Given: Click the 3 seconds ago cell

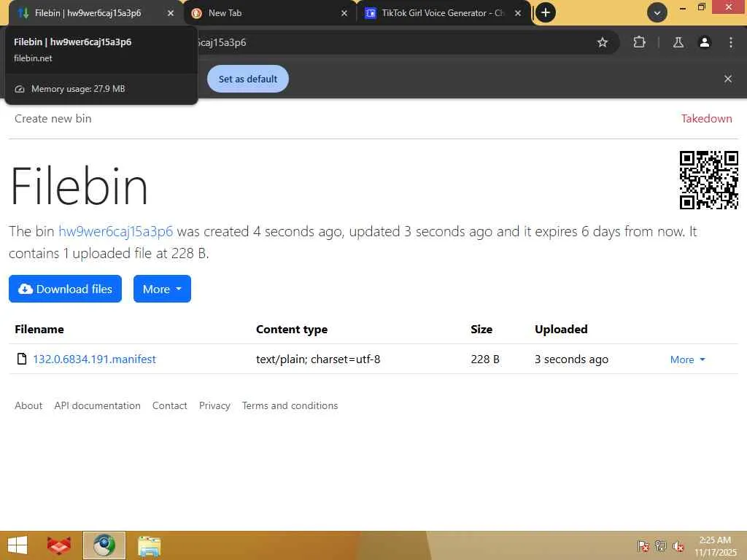Looking at the screenshot, I should (x=571, y=359).
